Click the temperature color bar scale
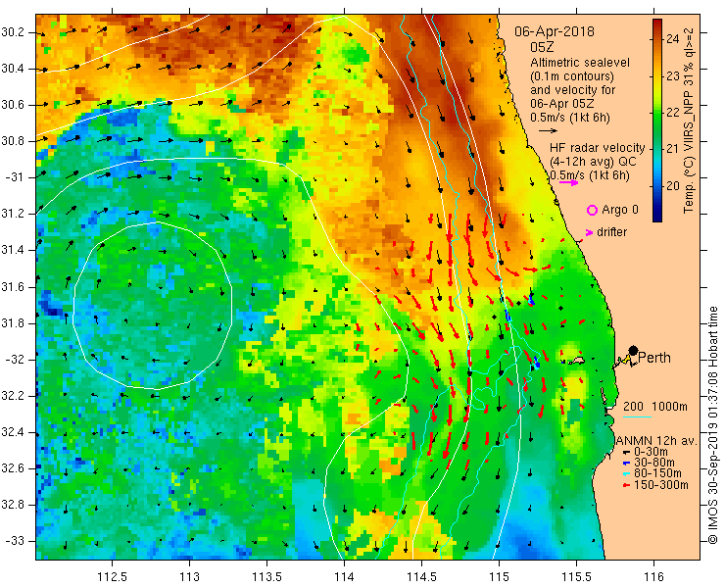Screen dimensions: 725x588 (x=657, y=121)
